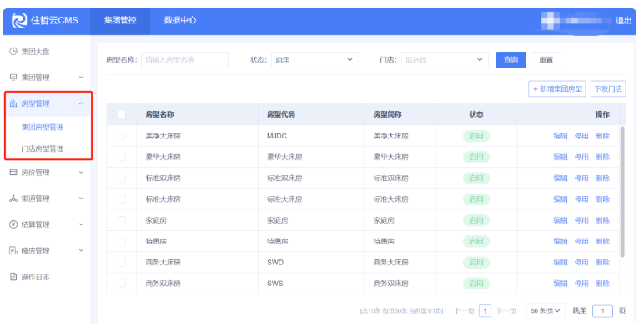644x327 pixels.
Task: Click 停用 for 家庭房
Action: pyautogui.click(x=581, y=220)
